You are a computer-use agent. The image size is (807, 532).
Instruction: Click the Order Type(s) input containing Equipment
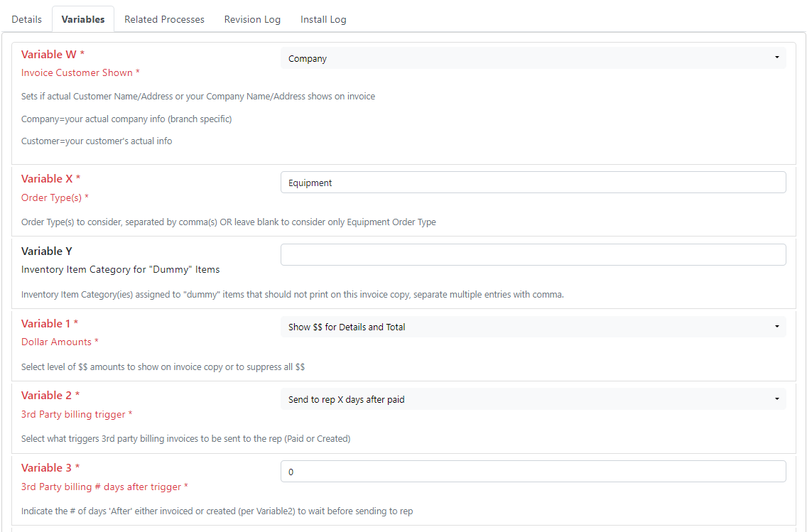pyautogui.click(x=534, y=183)
